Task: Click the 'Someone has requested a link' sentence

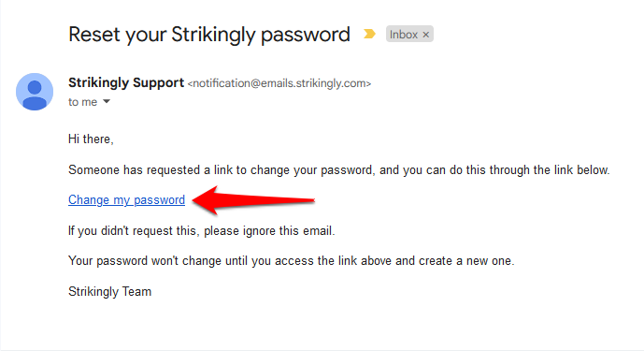Action: pos(339,170)
